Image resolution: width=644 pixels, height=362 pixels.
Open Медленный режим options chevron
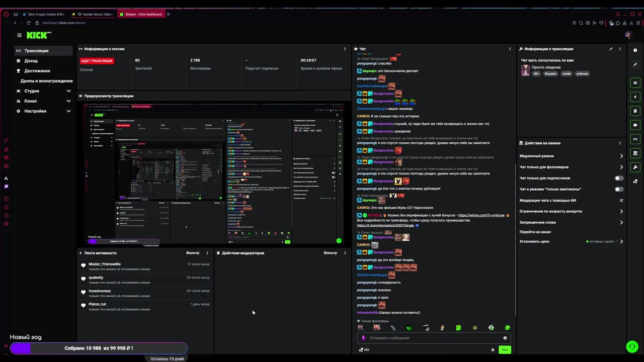coord(621,156)
